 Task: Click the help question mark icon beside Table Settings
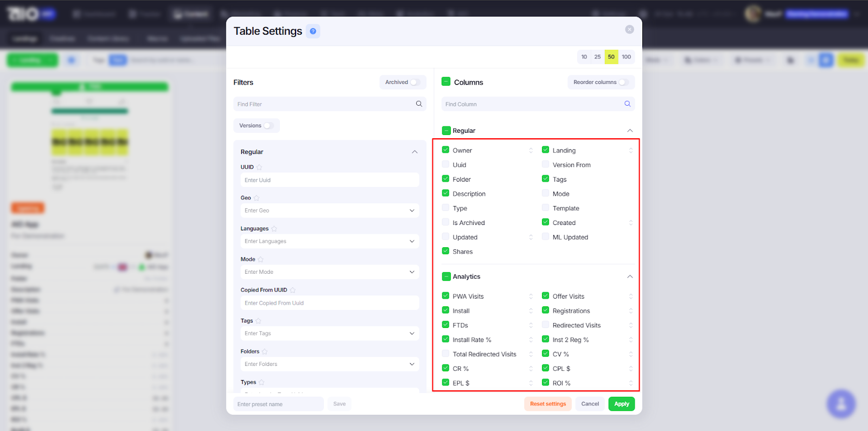coord(313,31)
